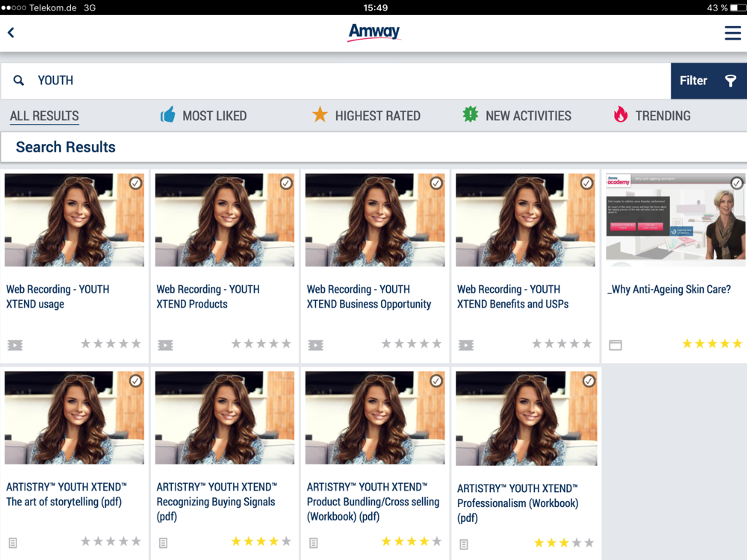Click the funnel icon in Filter button

click(731, 81)
